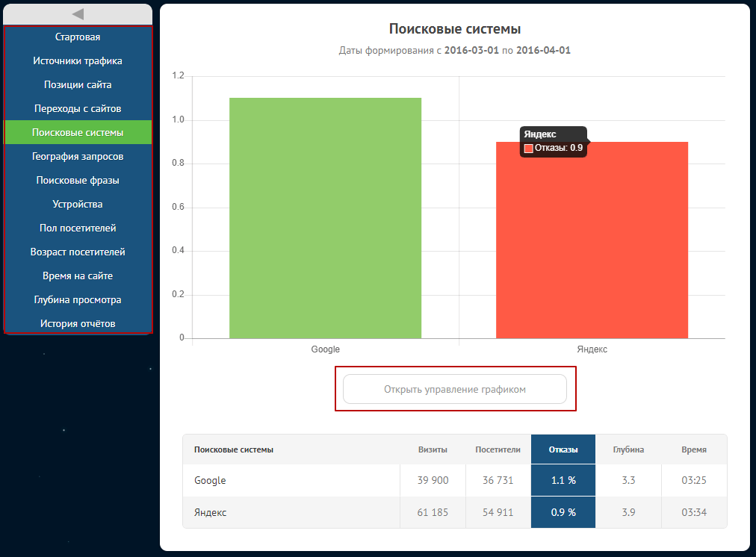Click the red swatch in Яндекс tooltip
This screenshot has width=756, height=557.
point(528,149)
